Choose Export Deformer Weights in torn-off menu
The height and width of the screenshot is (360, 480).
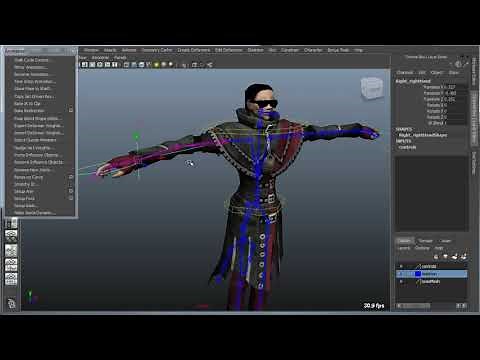[x=39, y=126]
